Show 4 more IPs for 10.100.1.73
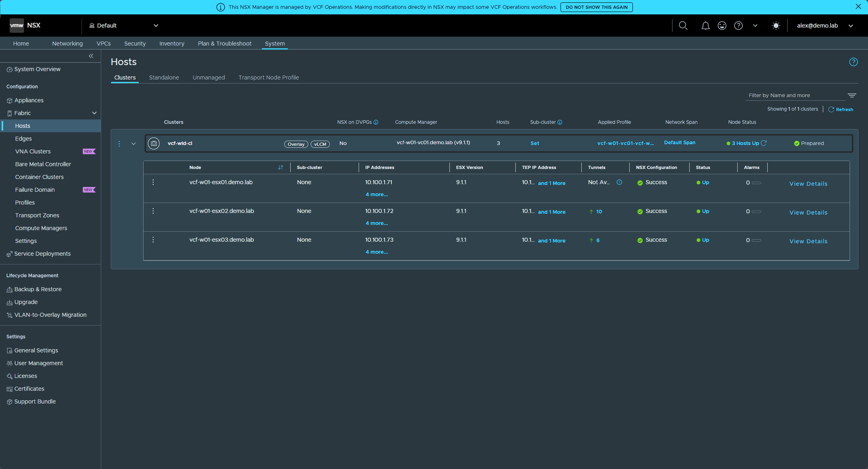Viewport: 868px width, 469px height. pyautogui.click(x=377, y=252)
